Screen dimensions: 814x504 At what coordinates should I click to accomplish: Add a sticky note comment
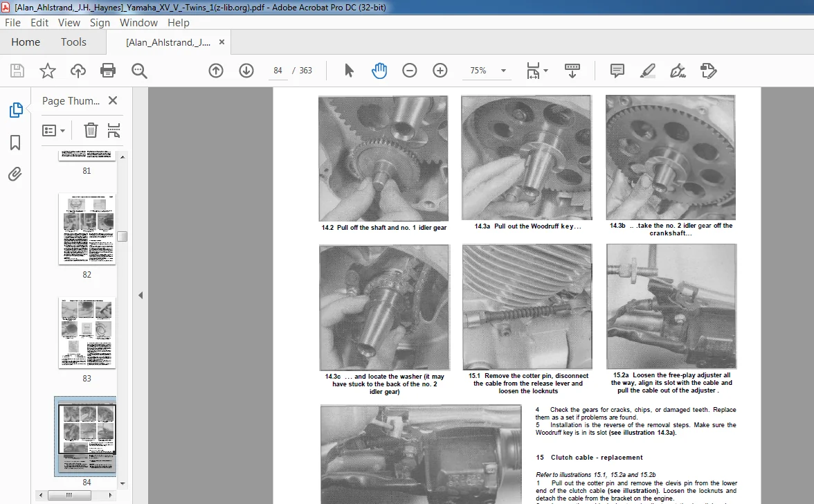click(x=617, y=71)
